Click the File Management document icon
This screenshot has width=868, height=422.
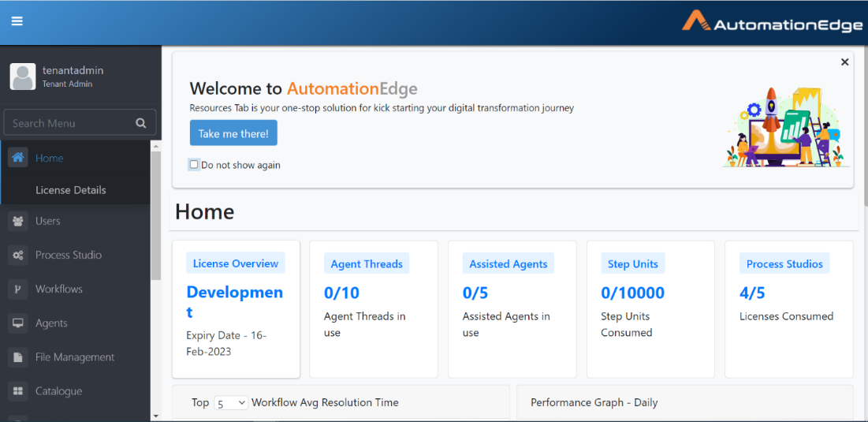click(17, 357)
